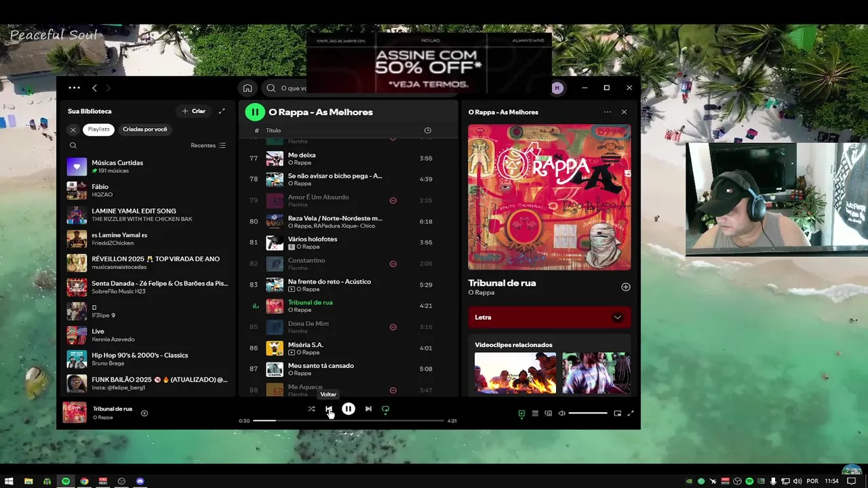This screenshot has width=868, height=488.
Task: Toggle shuffle in the playback bar
Action: (311, 409)
